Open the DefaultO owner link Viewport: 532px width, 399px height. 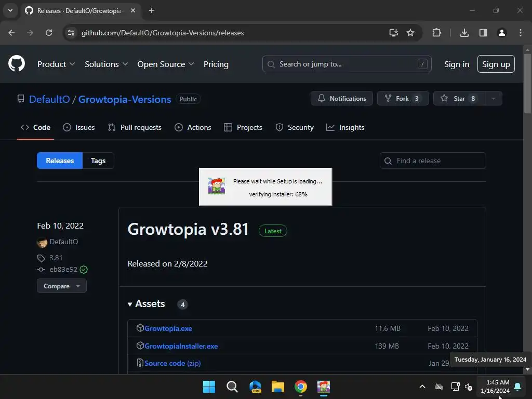coord(49,99)
